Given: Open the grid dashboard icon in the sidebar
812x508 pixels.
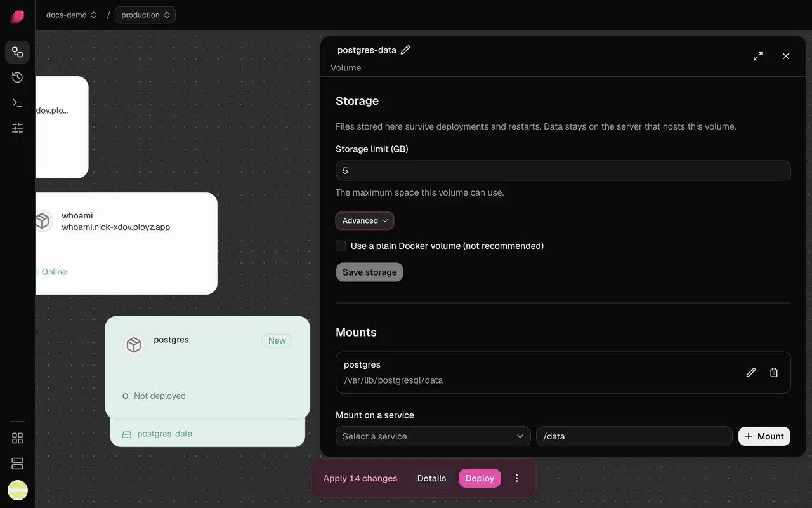Looking at the screenshot, I should [17, 438].
